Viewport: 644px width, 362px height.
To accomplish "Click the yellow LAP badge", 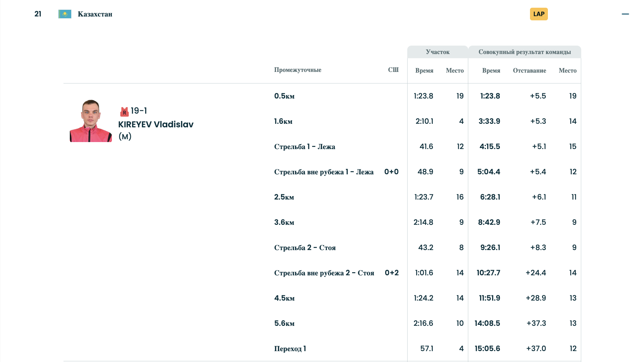I will point(538,14).
